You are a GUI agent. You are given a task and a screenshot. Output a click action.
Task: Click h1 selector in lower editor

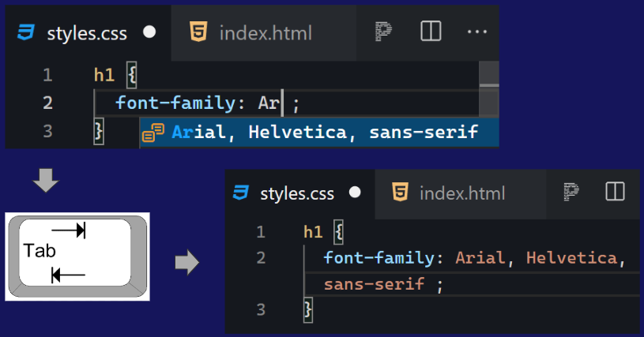point(313,233)
